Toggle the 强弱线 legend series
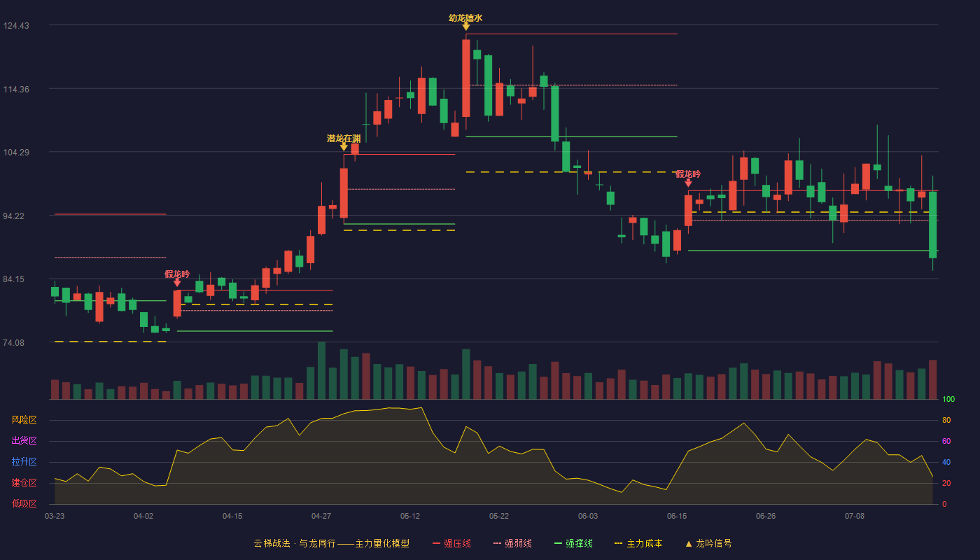980x560 pixels. coord(512,543)
